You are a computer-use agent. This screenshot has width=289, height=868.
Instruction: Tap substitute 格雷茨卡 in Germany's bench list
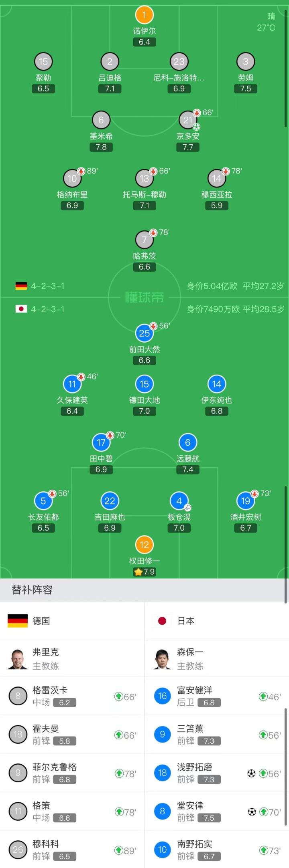coord(50,690)
